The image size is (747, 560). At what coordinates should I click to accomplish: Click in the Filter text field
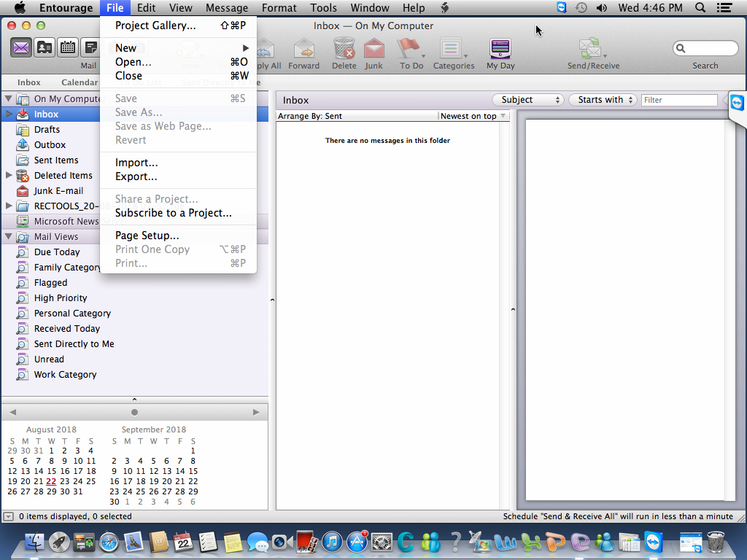tap(679, 100)
